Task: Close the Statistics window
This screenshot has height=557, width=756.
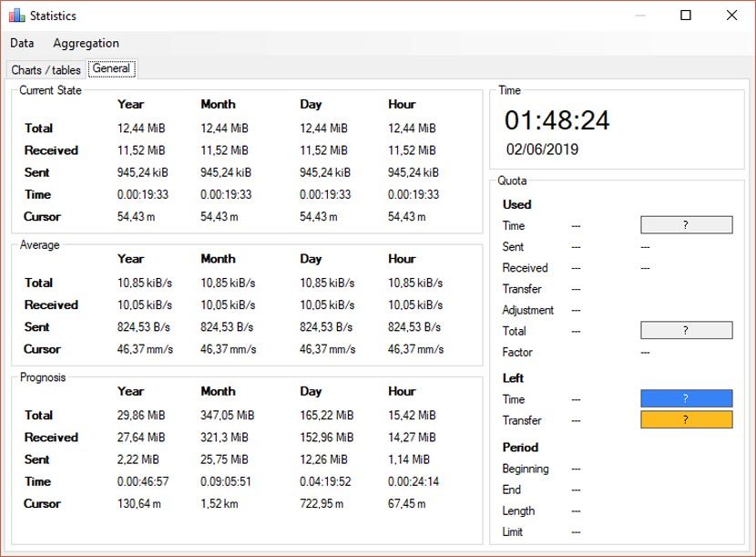Action: pyautogui.click(x=731, y=15)
